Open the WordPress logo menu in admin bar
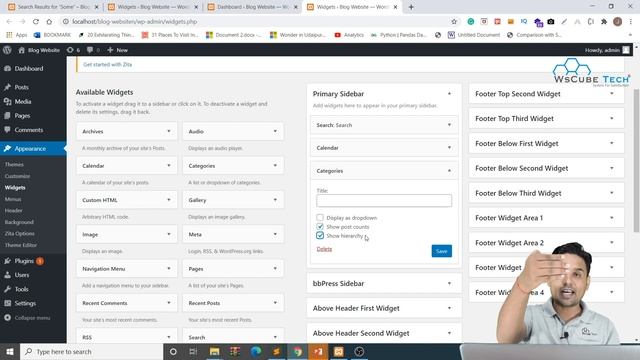The width and height of the screenshot is (640, 360). click(7, 50)
